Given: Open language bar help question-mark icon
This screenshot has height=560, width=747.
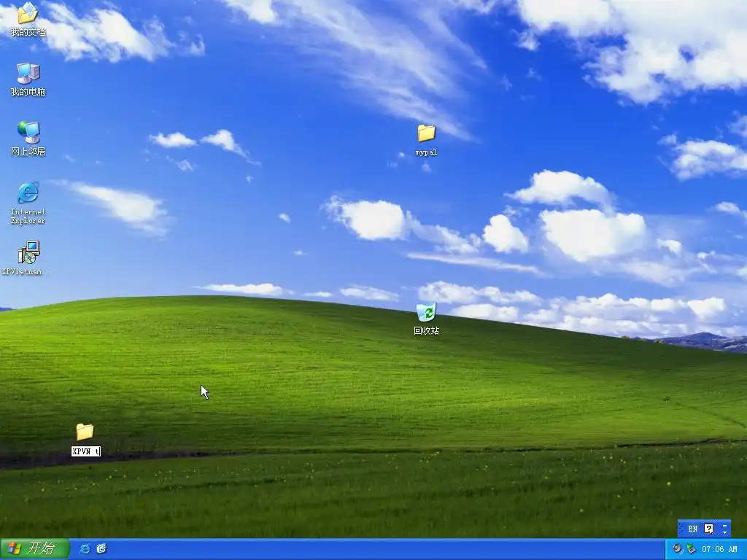Looking at the screenshot, I should click(709, 529).
